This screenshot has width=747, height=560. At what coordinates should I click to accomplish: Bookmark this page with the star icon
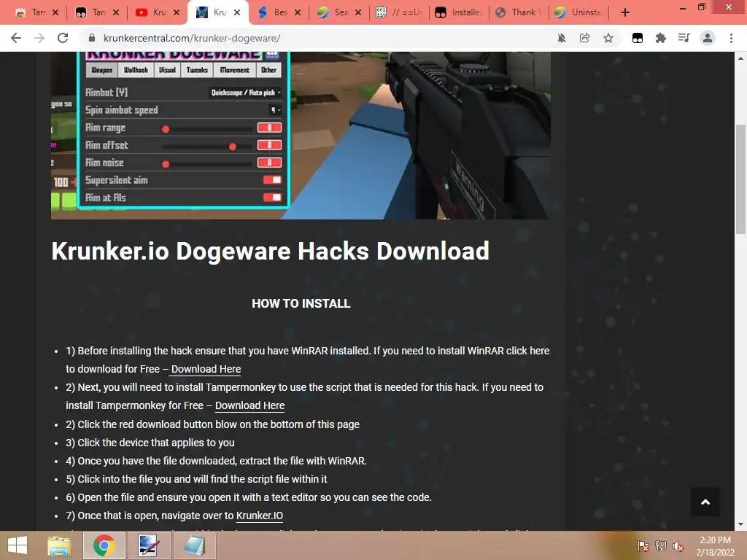(608, 38)
